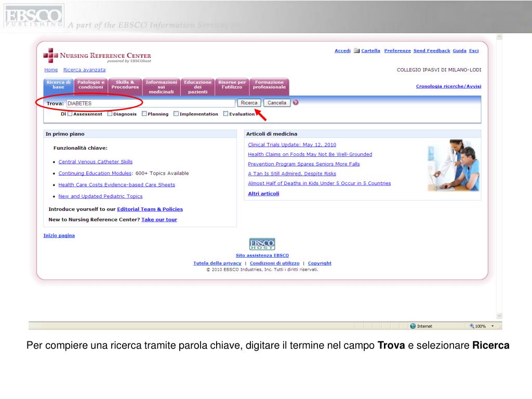Image resolution: width=532 pixels, height=399 pixels.
Task: Click the Cancella button
Action: click(277, 103)
